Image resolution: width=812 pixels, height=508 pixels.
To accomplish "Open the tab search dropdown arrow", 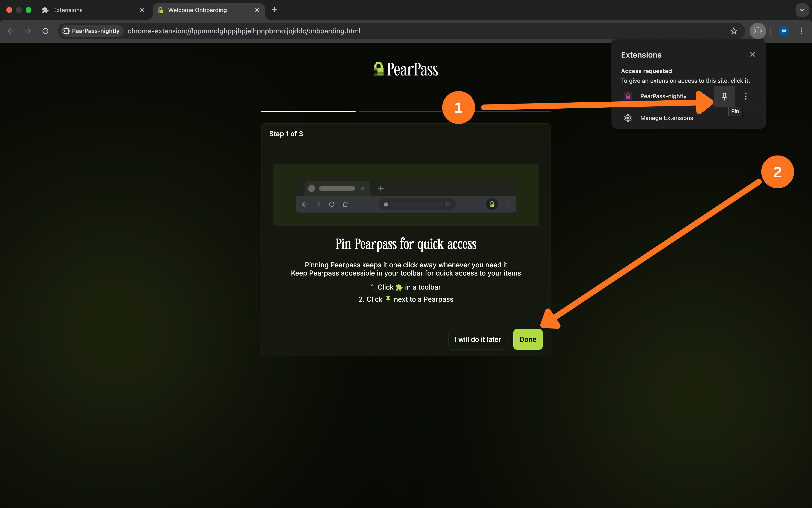I will click(x=802, y=10).
